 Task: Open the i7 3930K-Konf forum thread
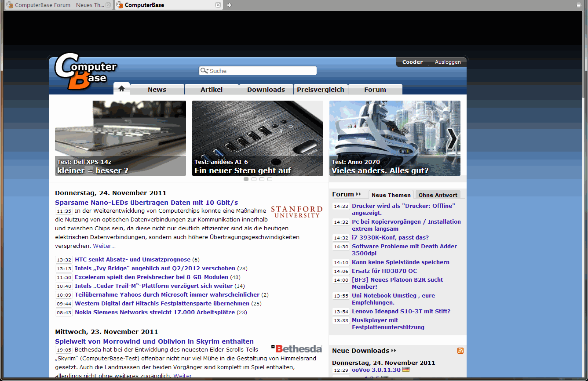coord(390,238)
